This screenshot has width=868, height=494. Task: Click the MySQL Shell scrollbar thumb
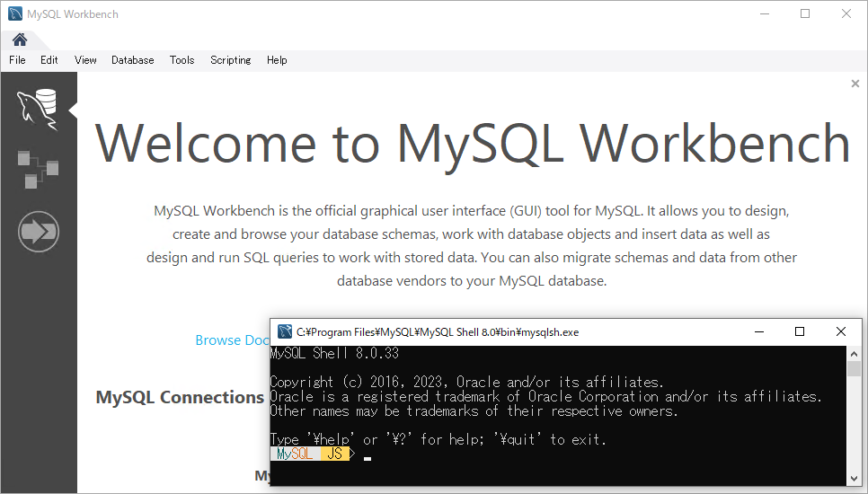[x=854, y=368]
